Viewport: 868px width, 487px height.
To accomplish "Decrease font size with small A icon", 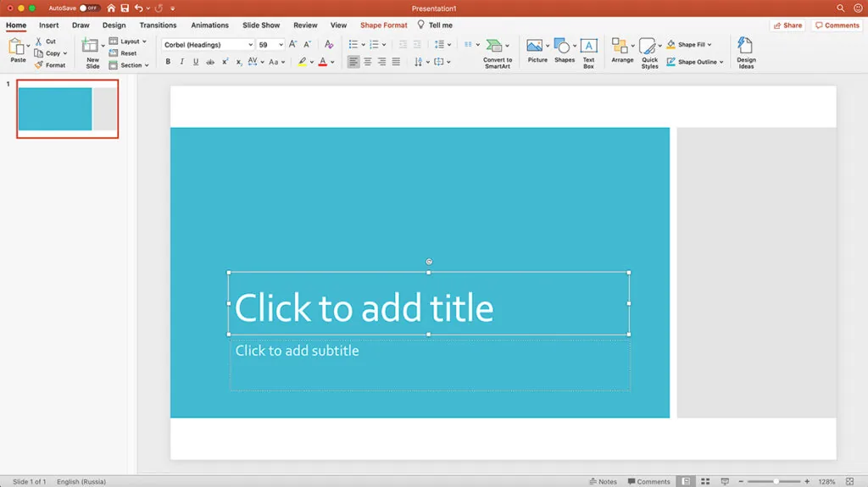I will [x=307, y=44].
